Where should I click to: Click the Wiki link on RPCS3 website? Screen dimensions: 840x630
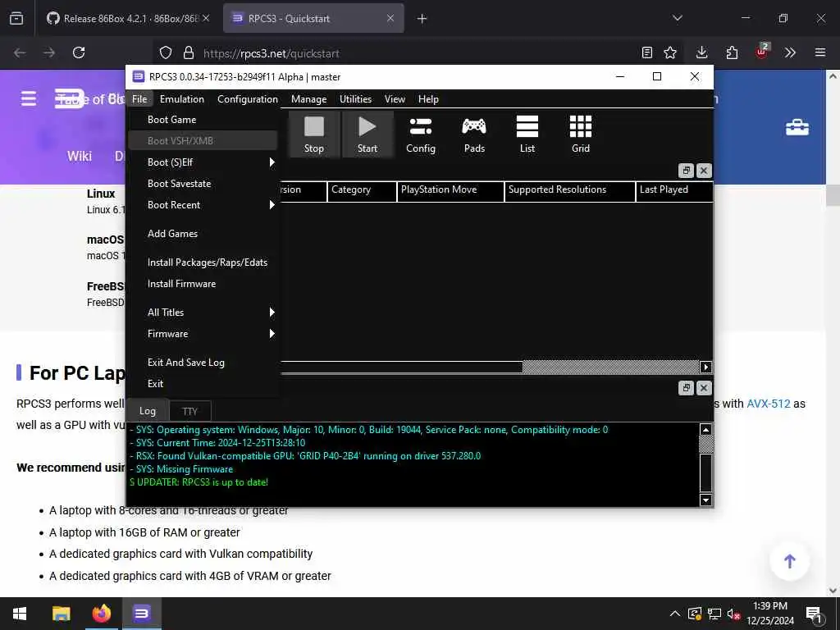coord(80,156)
